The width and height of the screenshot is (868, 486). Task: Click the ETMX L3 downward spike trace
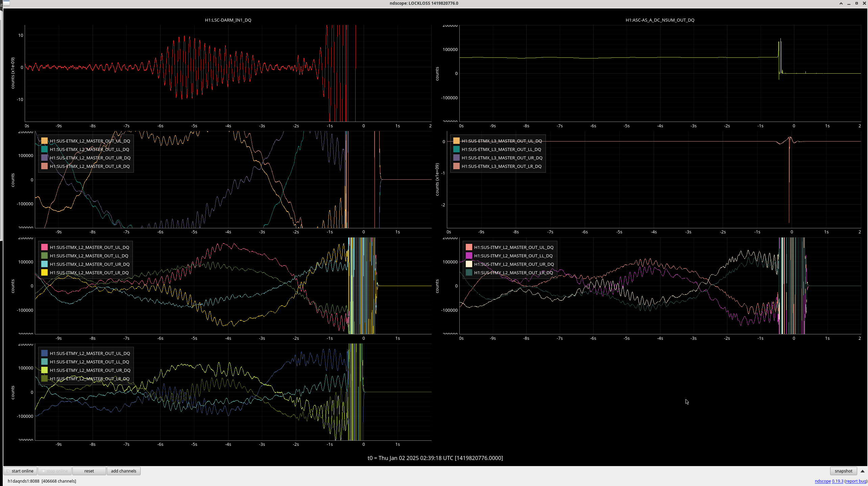pos(789,182)
